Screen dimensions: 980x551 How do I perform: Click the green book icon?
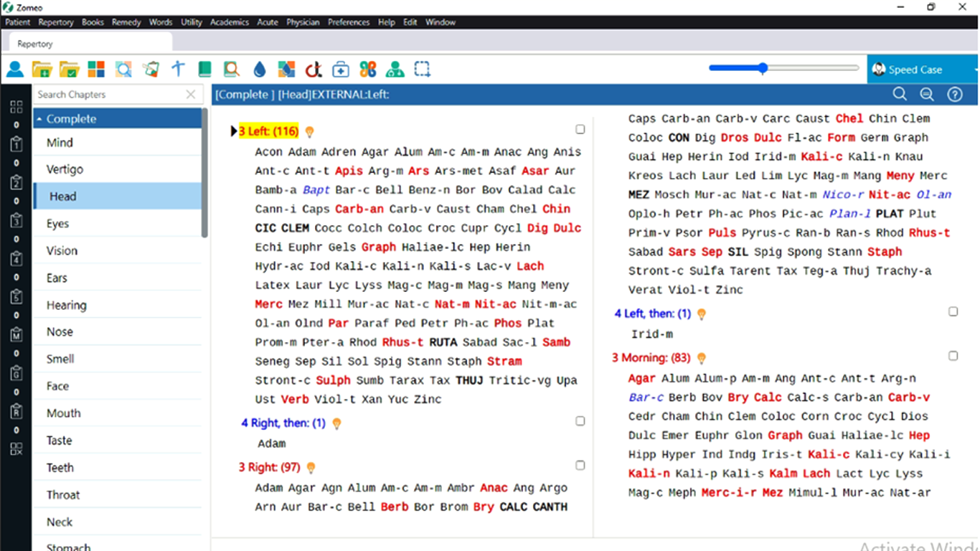click(x=205, y=70)
